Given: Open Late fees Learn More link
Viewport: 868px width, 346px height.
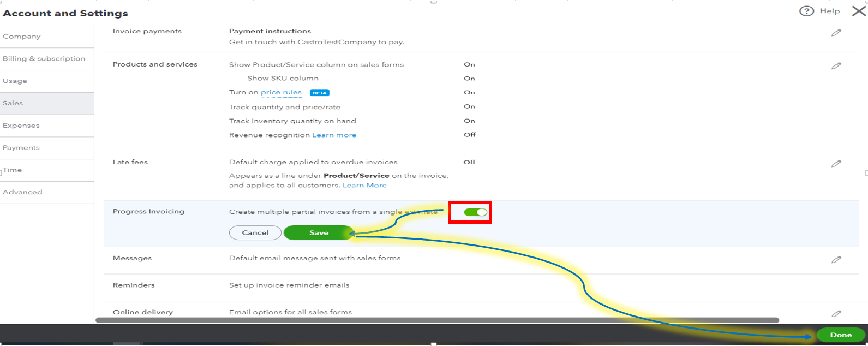Looking at the screenshot, I should point(364,186).
